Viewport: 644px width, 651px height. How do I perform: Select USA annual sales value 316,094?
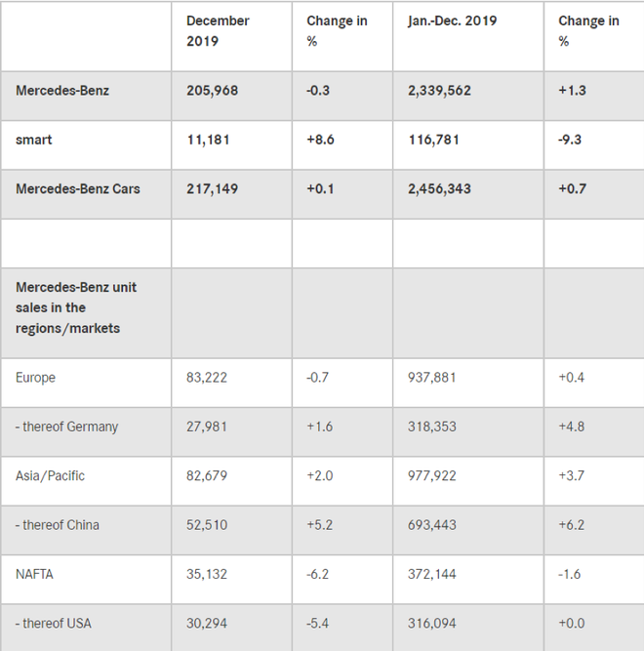click(430, 623)
